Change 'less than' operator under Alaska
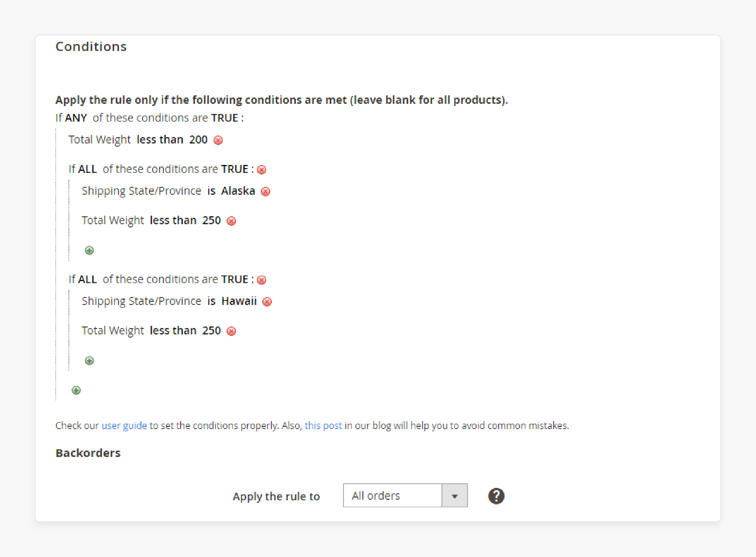756x557 pixels. (173, 220)
